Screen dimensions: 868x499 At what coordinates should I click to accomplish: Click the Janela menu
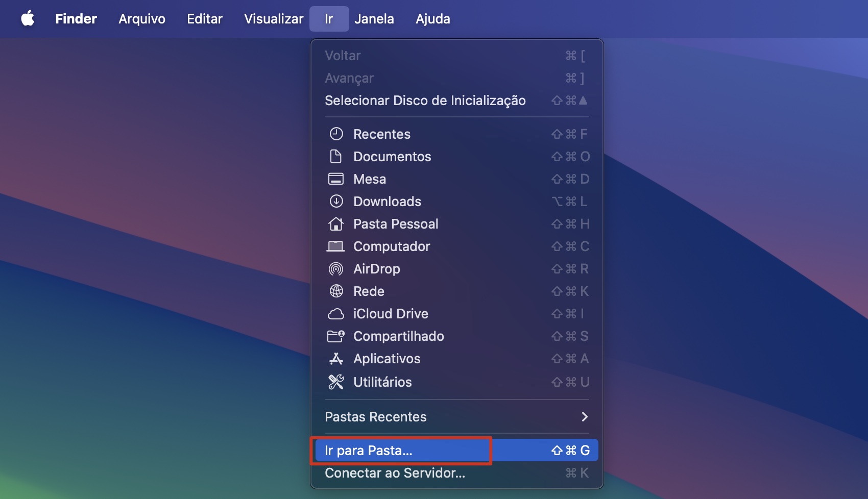(x=374, y=18)
